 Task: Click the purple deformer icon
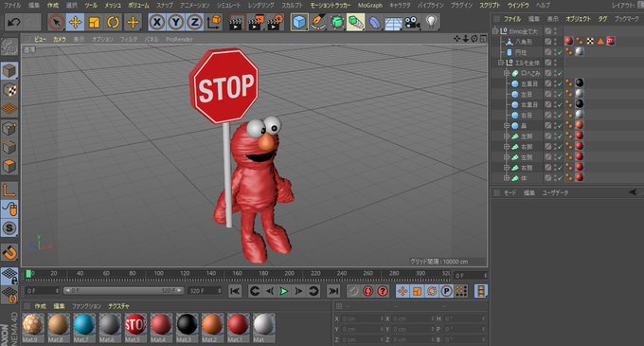375,22
